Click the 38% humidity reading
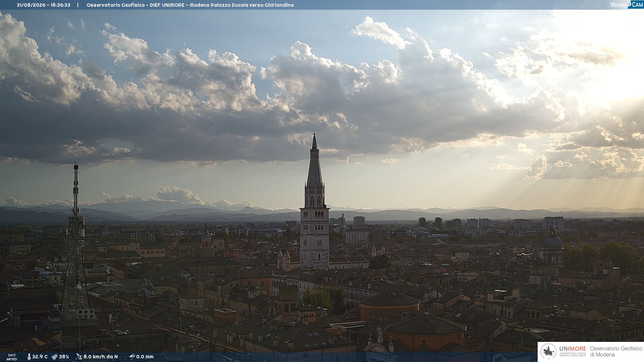The image size is (644, 362). point(64,357)
